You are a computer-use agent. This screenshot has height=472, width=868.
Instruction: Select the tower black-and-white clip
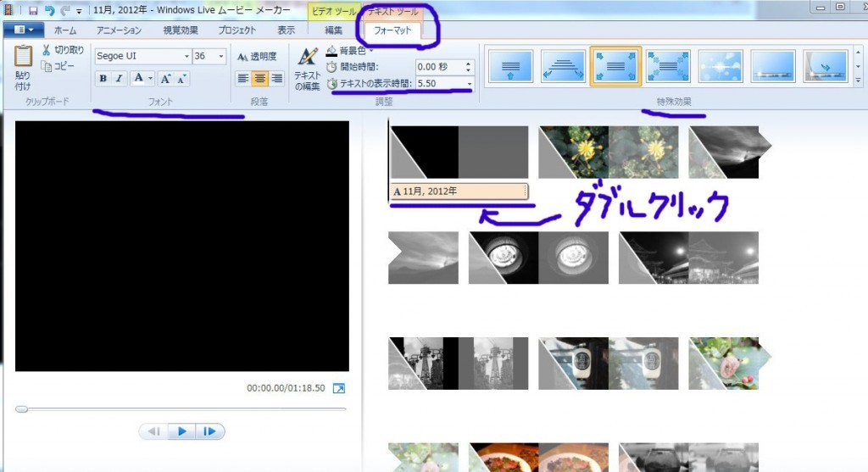pos(459,364)
